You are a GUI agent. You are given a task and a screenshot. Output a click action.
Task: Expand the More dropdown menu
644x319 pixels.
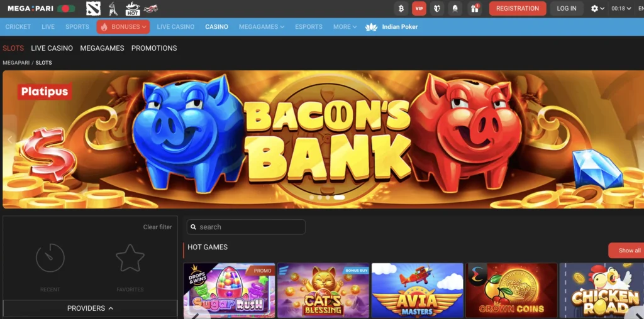point(345,26)
